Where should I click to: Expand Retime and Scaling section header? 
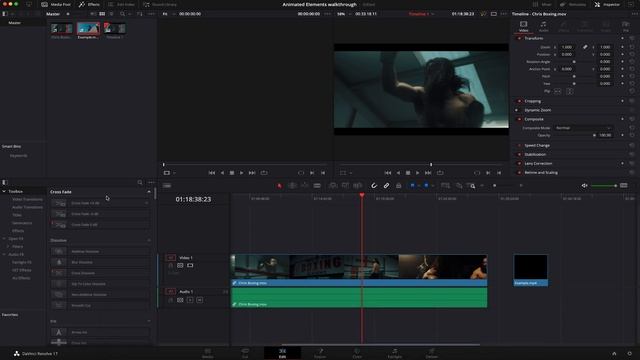tap(541, 172)
